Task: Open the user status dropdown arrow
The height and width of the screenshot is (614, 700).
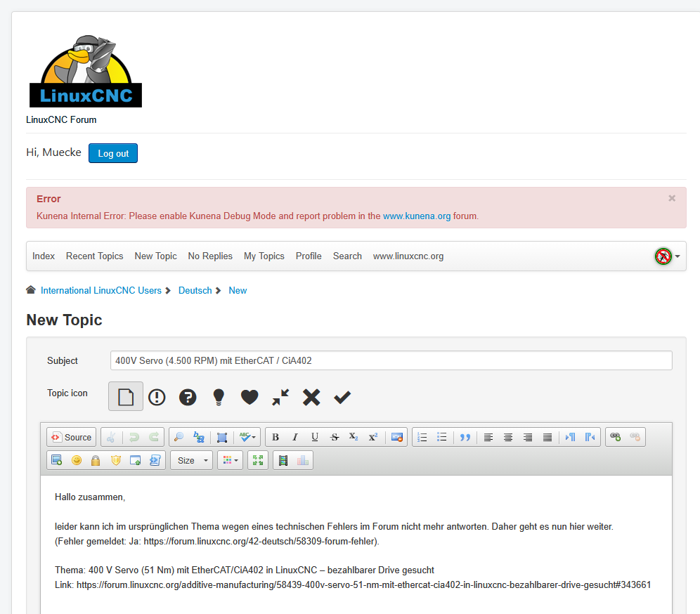Action: (678, 256)
